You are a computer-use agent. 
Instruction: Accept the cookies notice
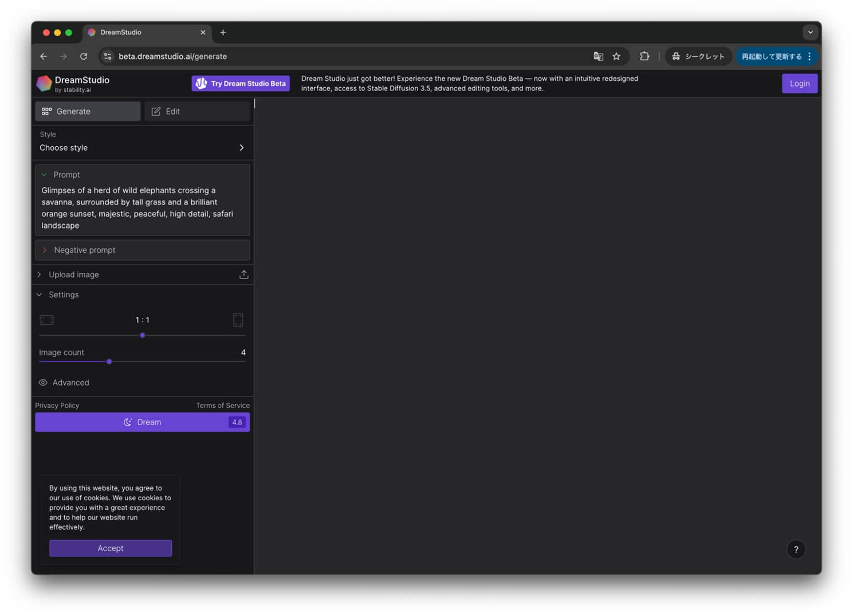(111, 548)
